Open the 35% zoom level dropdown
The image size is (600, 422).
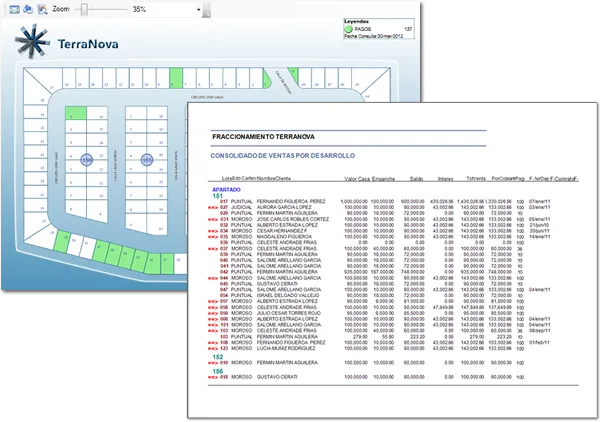pyautogui.click(x=198, y=10)
